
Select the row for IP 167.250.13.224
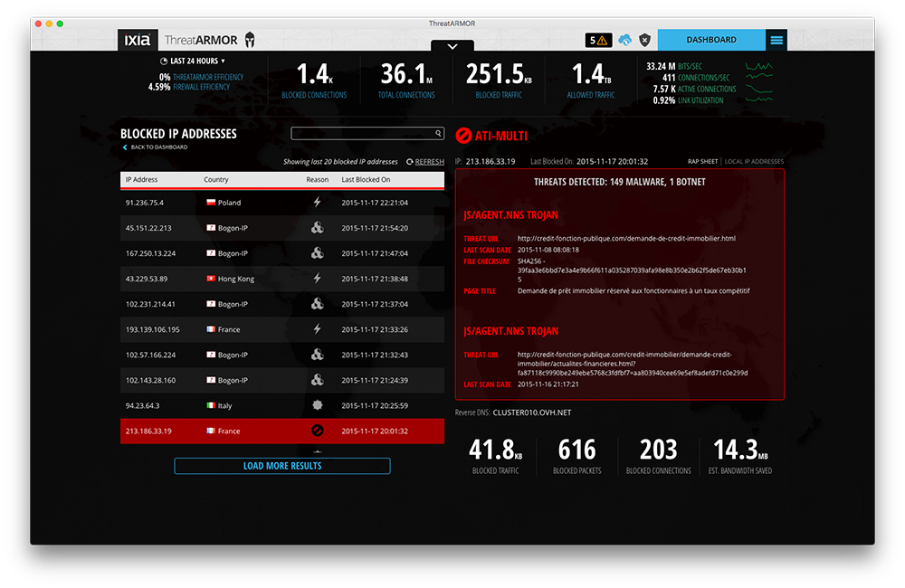[x=282, y=253]
